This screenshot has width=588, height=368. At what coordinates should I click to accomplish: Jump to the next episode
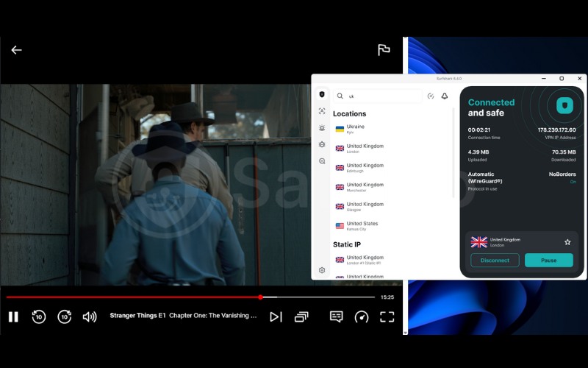pos(276,317)
